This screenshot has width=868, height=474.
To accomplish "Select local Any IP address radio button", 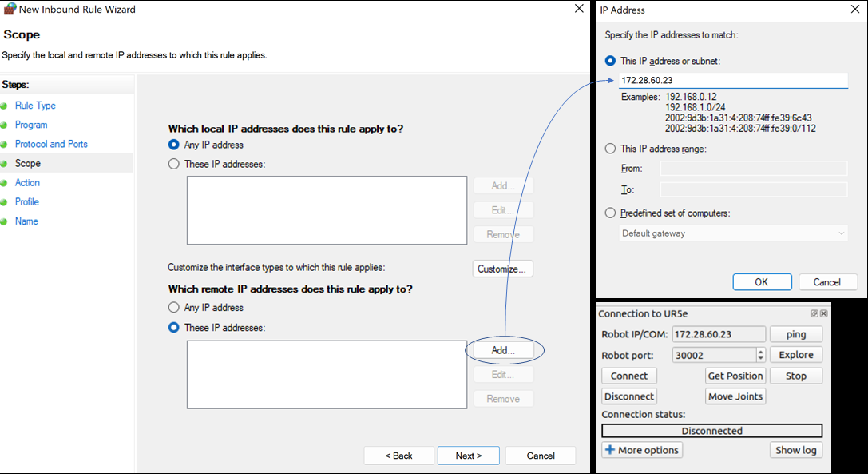I will coord(174,145).
